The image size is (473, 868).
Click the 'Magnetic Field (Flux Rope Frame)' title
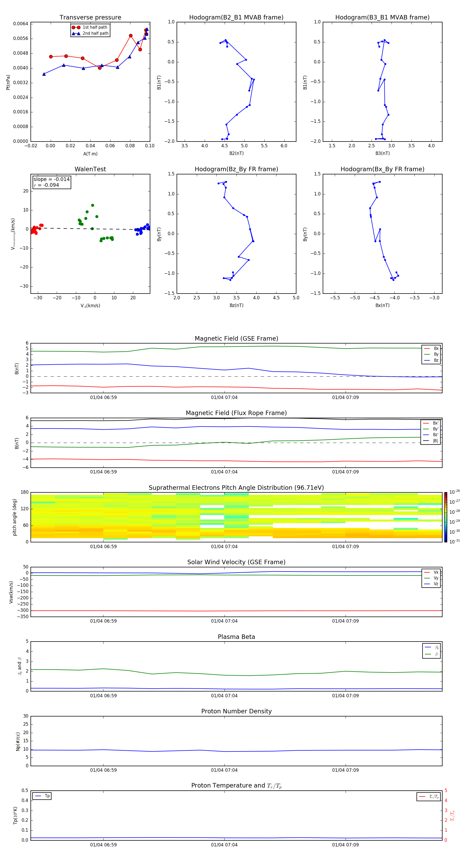click(236, 413)
